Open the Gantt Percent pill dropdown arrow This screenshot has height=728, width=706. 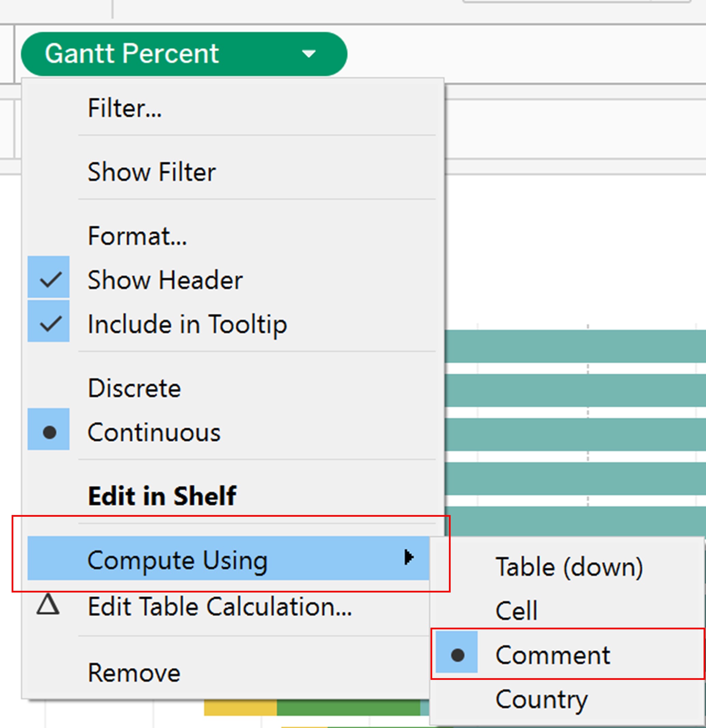(309, 54)
